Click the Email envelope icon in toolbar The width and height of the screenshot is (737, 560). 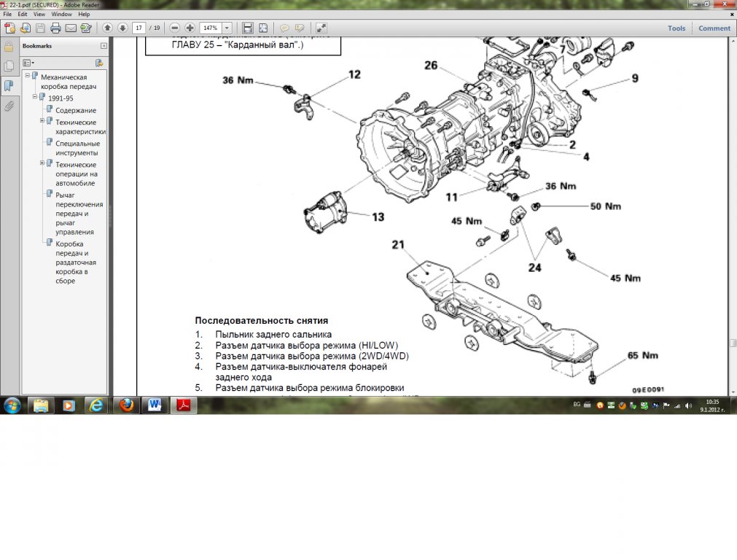pyautogui.click(x=71, y=28)
